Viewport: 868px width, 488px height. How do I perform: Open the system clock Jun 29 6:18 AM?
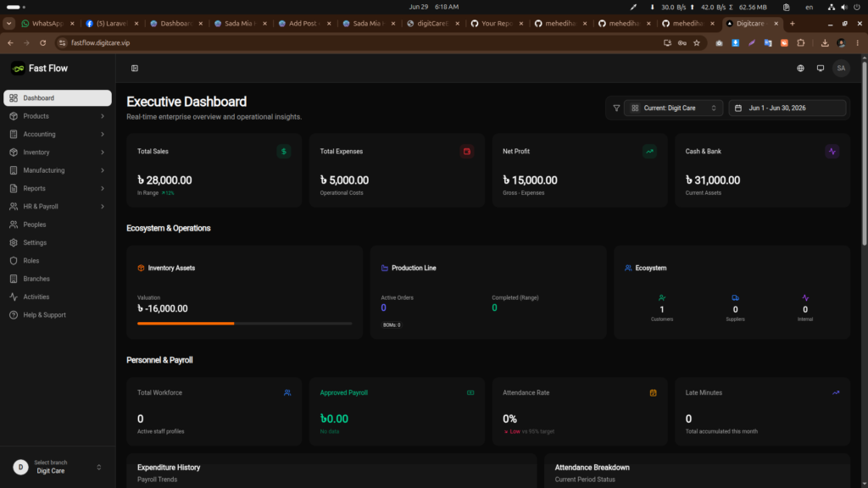pyautogui.click(x=433, y=7)
